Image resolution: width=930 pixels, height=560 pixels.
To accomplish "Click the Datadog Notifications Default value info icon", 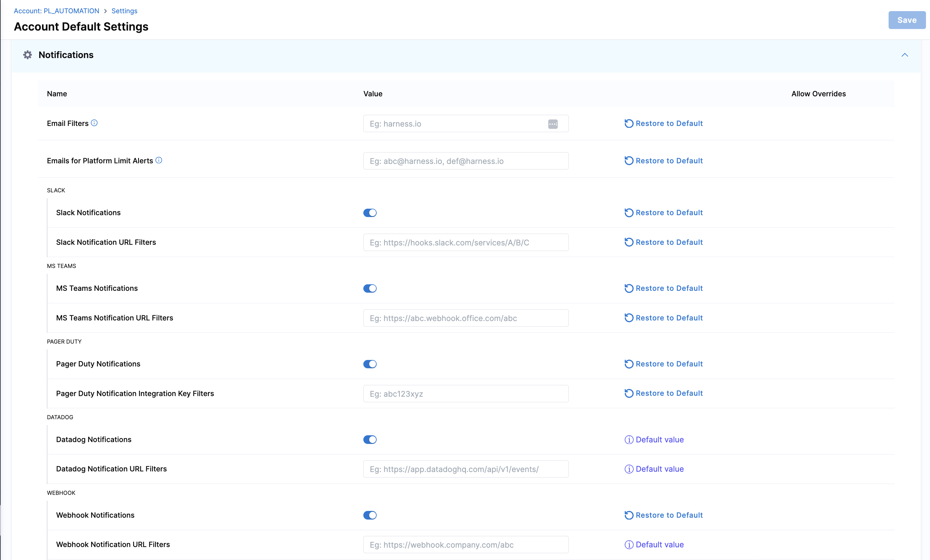I will point(628,440).
